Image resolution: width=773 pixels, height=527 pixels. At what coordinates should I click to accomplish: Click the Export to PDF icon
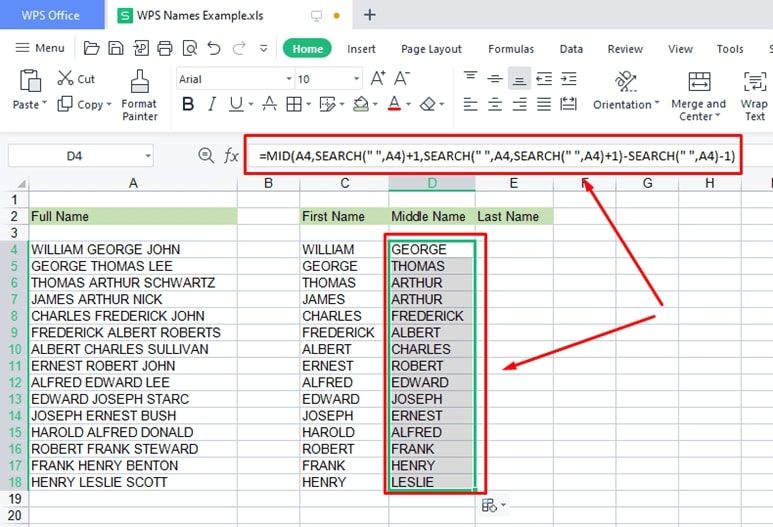pyautogui.click(x=141, y=48)
